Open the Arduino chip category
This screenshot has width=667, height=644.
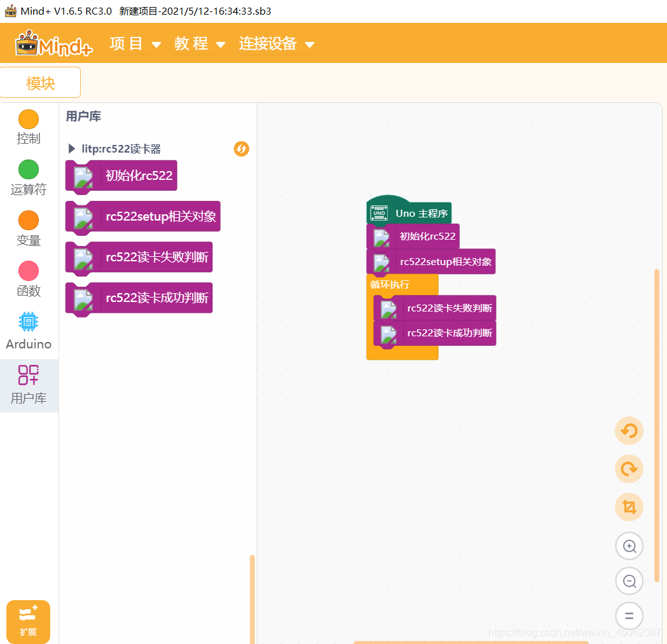29,322
